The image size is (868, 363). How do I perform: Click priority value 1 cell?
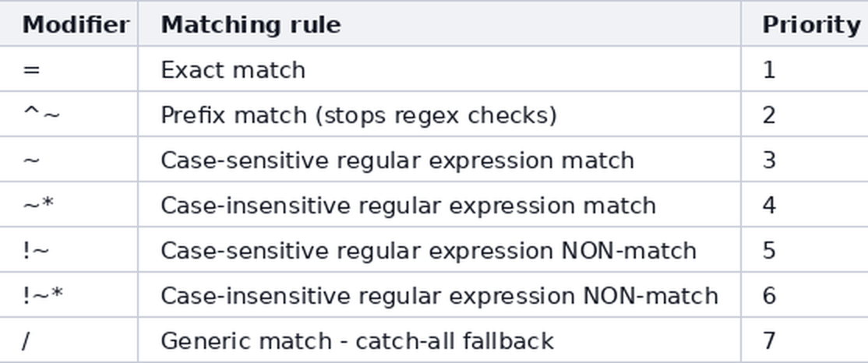click(804, 69)
